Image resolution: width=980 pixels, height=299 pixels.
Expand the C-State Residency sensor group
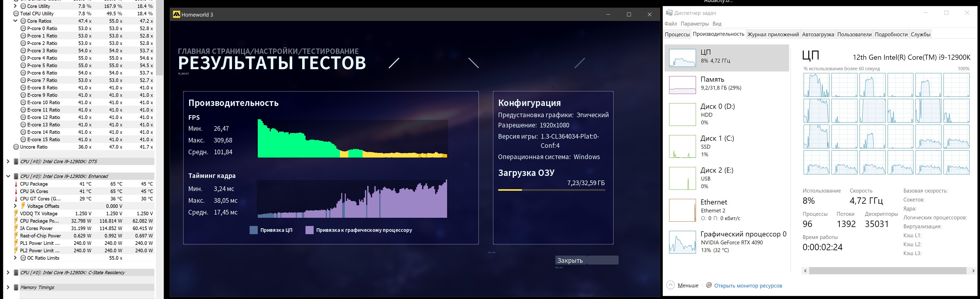point(8,273)
